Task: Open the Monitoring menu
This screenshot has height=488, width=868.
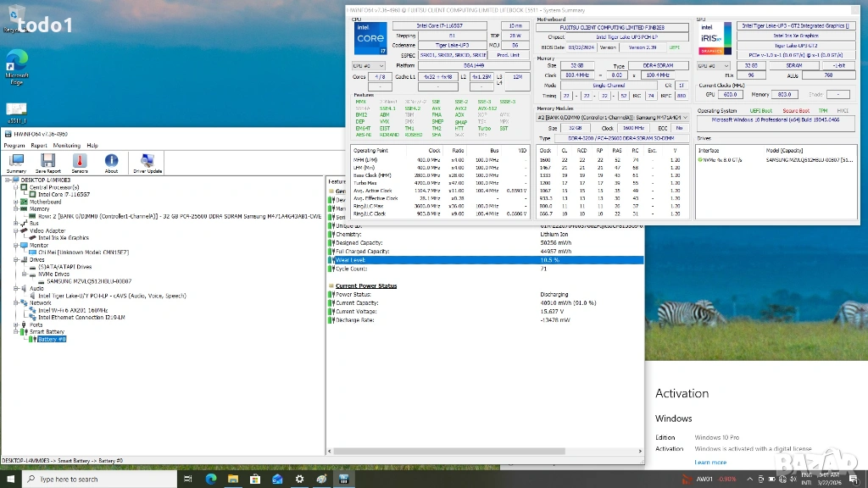Action: (67, 146)
